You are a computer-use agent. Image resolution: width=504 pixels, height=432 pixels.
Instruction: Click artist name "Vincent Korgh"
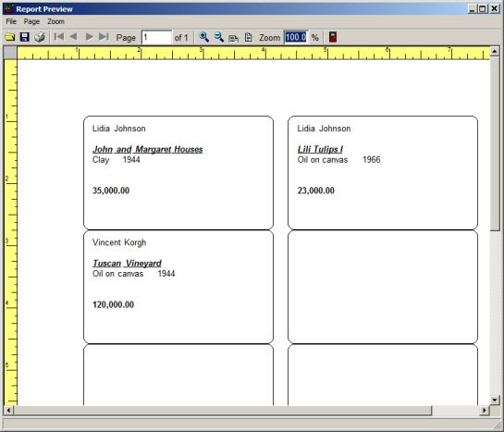(x=119, y=242)
